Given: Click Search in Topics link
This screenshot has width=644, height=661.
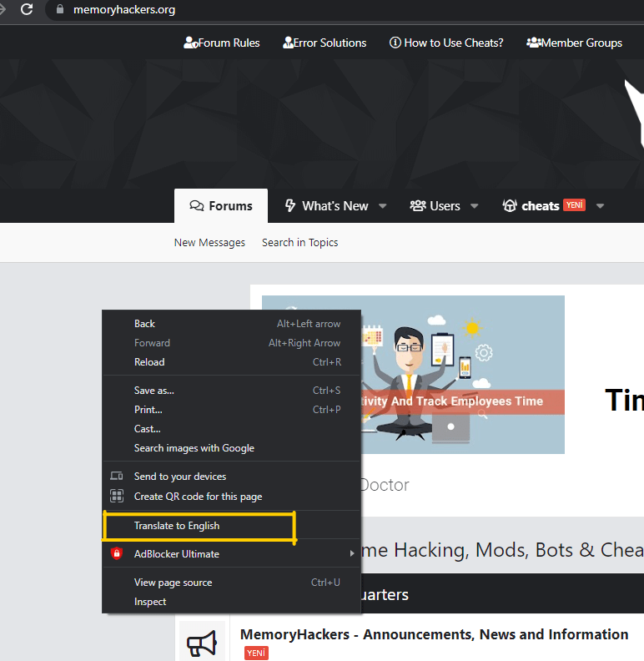Looking at the screenshot, I should tap(300, 242).
